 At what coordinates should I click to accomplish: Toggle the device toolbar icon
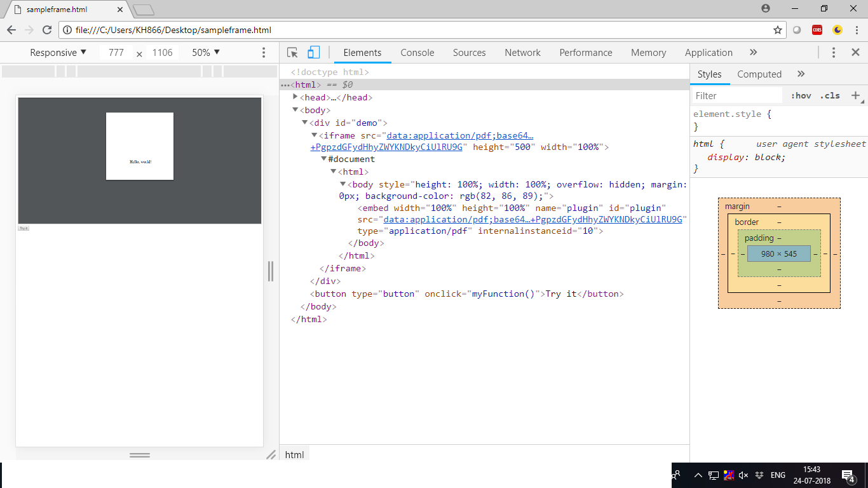[x=313, y=53]
